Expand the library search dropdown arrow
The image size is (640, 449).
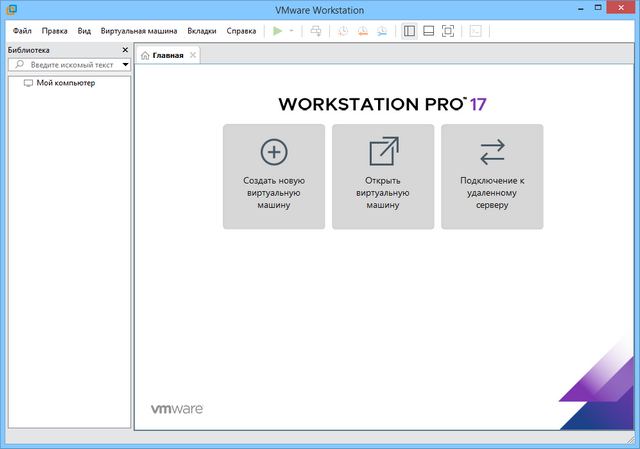point(125,65)
